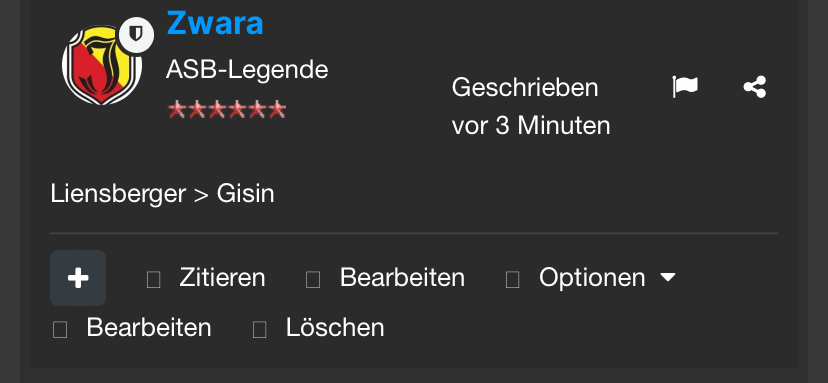Open the 'vor 3 Minuten' timestamp permalink
Viewport: 828px width, 383px height.
coord(531,126)
